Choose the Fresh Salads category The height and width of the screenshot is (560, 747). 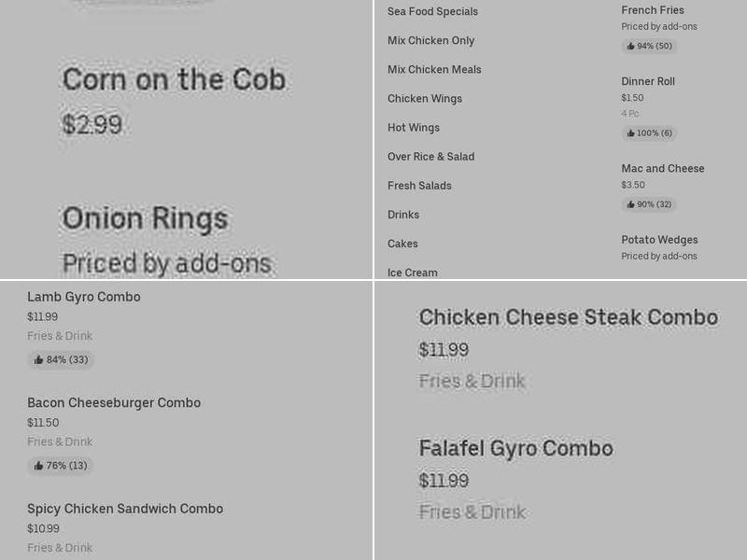point(419,186)
